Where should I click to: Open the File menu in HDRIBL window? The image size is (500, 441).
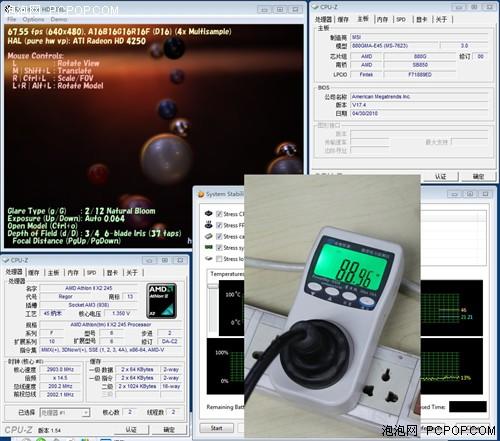pyautogui.click(x=12, y=19)
